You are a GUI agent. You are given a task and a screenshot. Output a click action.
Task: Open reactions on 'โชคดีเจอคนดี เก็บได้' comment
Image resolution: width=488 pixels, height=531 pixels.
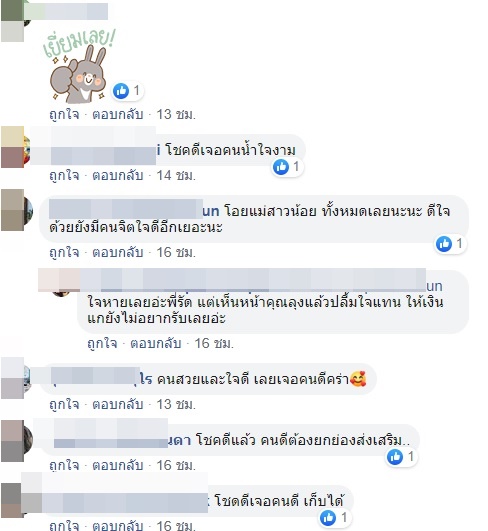click(335, 517)
